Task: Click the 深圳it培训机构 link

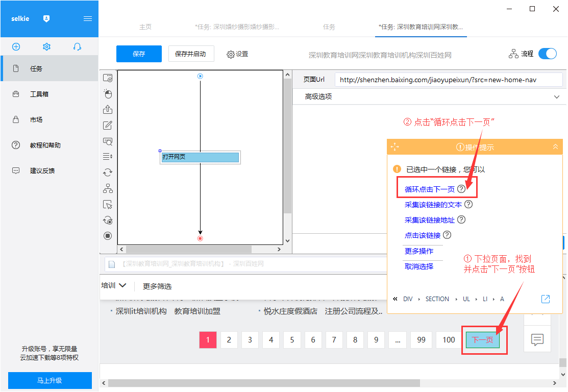Action: pos(141,311)
